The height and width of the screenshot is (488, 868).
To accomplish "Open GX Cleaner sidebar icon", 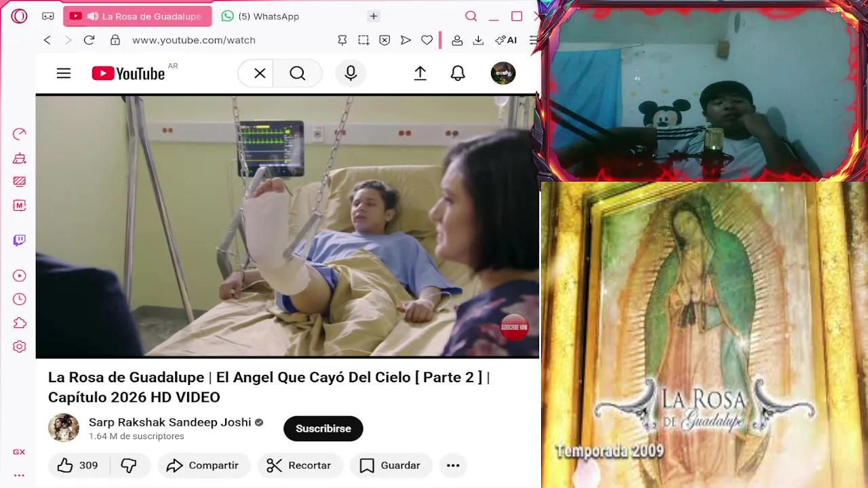I will coord(19,159).
